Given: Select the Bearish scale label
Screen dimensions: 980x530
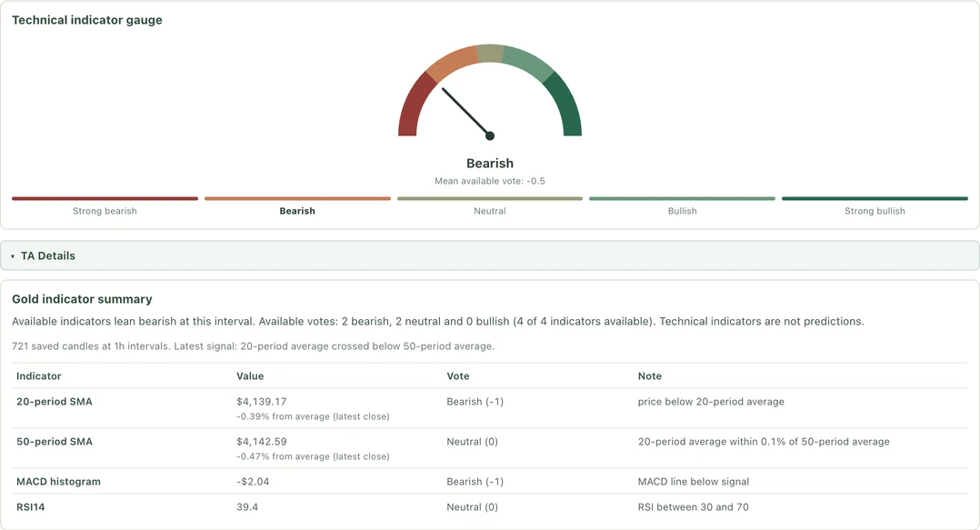Looking at the screenshot, I should pyautogui.click(x=297, y=211).
